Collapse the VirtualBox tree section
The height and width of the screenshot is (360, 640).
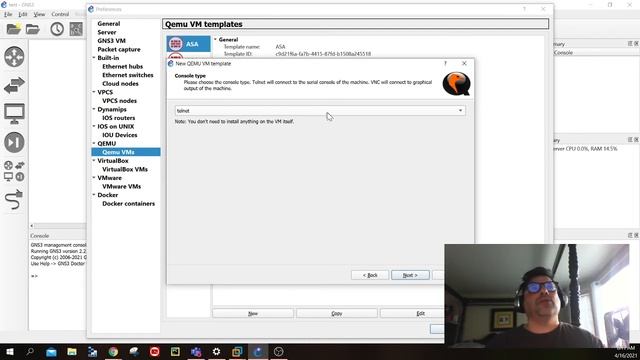point(94,161)
